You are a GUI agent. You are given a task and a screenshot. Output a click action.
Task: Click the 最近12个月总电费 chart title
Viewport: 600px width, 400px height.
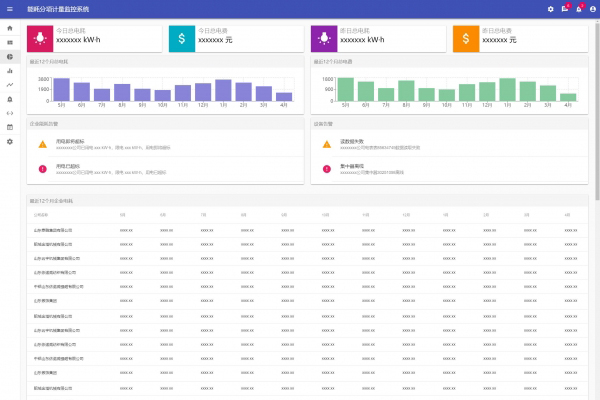click(333, 62)
